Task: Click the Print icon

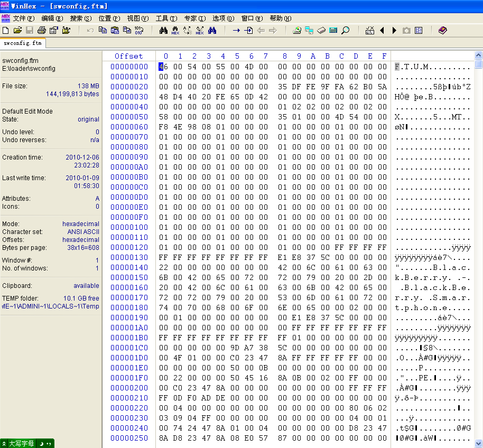Action: click(x=42, y=30)
